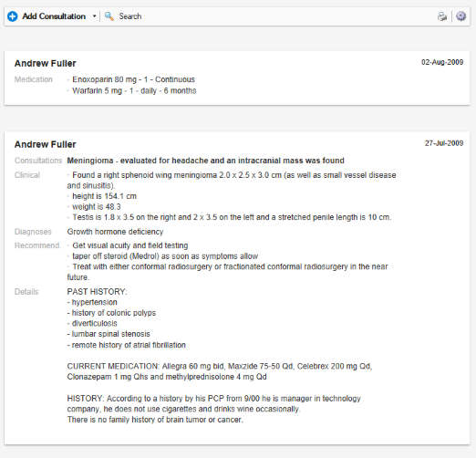The image size is (476, 458).
Task: Select the height is 154.1 cm line
Action: click(x=104, y=196)
